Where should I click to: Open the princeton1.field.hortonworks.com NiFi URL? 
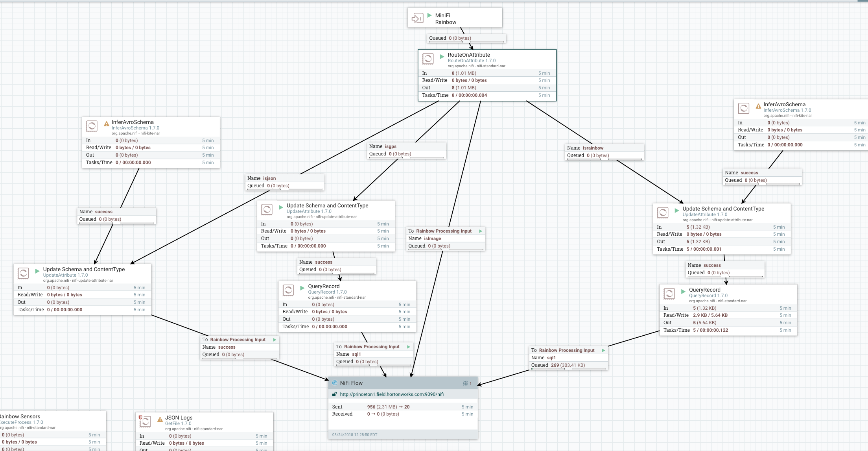tap(392, 394)
